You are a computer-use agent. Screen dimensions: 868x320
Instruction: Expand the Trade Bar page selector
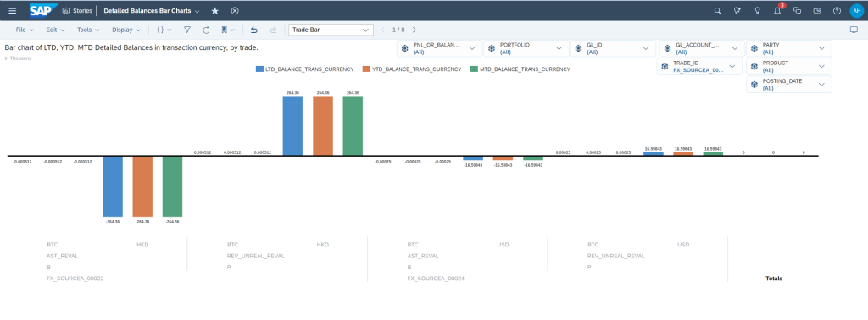tap(331, 30)
